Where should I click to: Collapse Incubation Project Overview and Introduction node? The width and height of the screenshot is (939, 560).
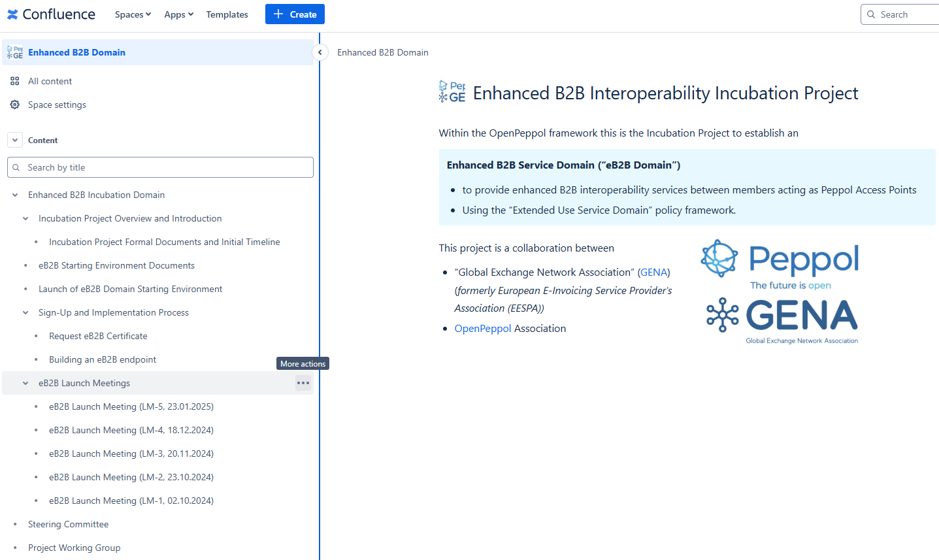[x=25, y=218]
